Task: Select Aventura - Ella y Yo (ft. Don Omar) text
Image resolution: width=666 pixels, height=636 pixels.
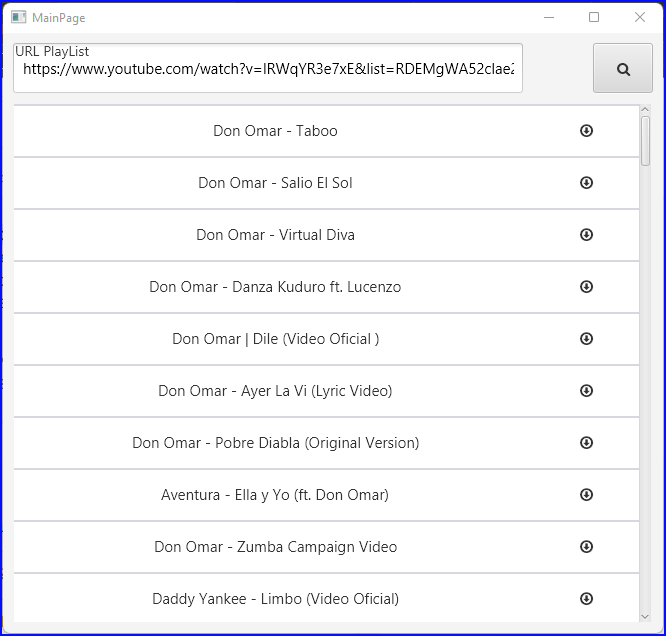Action: click(275, 495)
